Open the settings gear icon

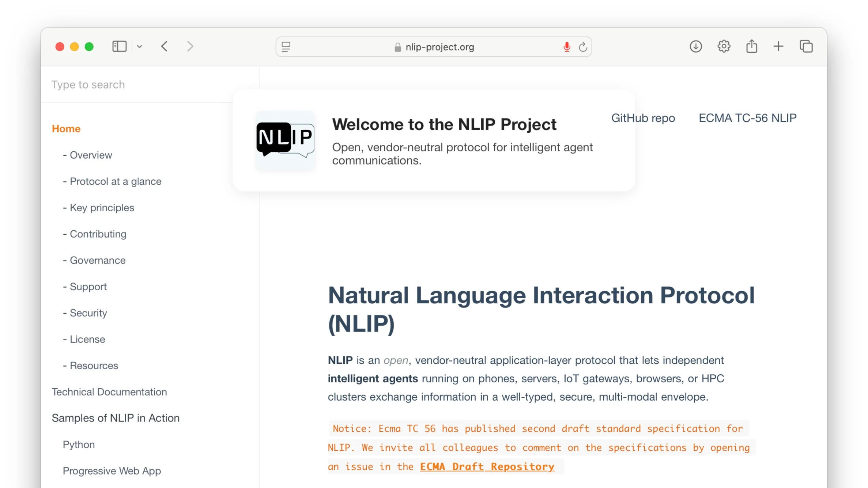coord(724,46)
